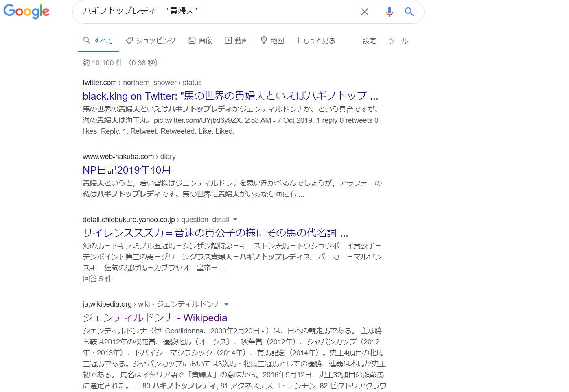Open black.king on Twitter result

pos(230,96)
